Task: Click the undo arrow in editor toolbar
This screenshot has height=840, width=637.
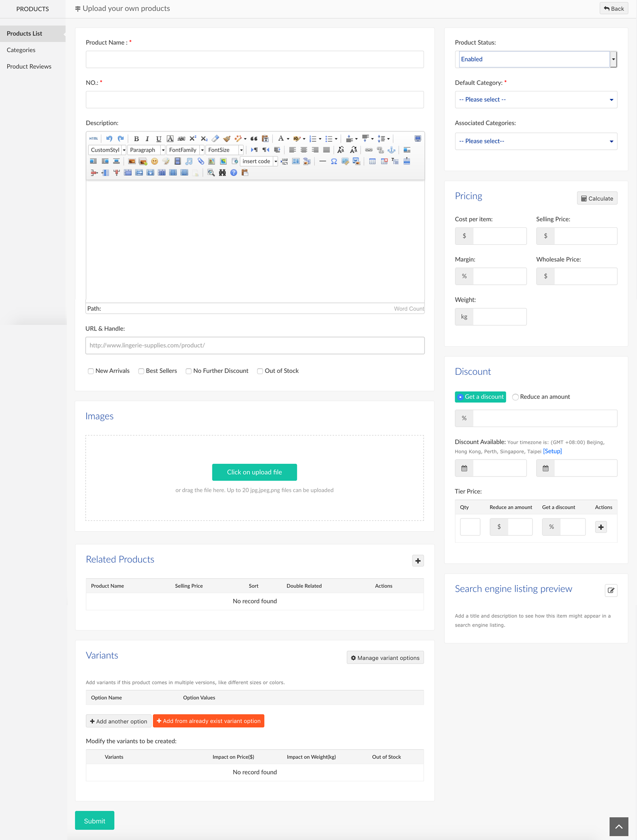Action: click(x=109, y=139)
